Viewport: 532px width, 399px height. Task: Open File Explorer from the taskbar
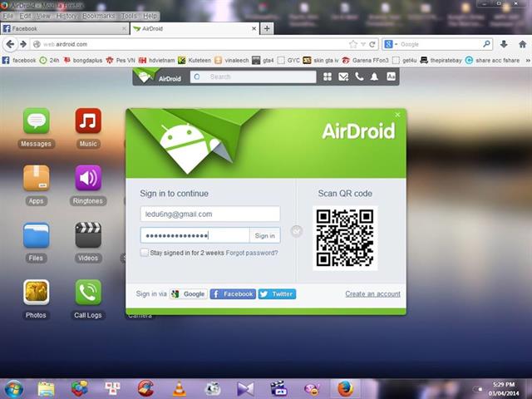46,389
